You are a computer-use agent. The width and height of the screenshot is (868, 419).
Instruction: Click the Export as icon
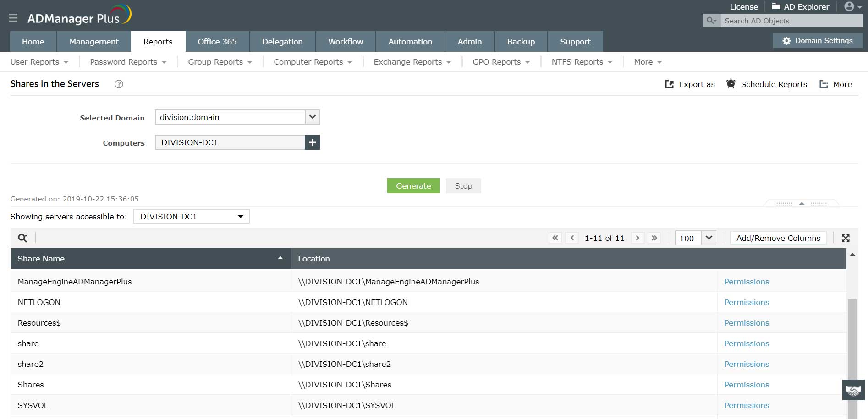click(x=670, y=84)
